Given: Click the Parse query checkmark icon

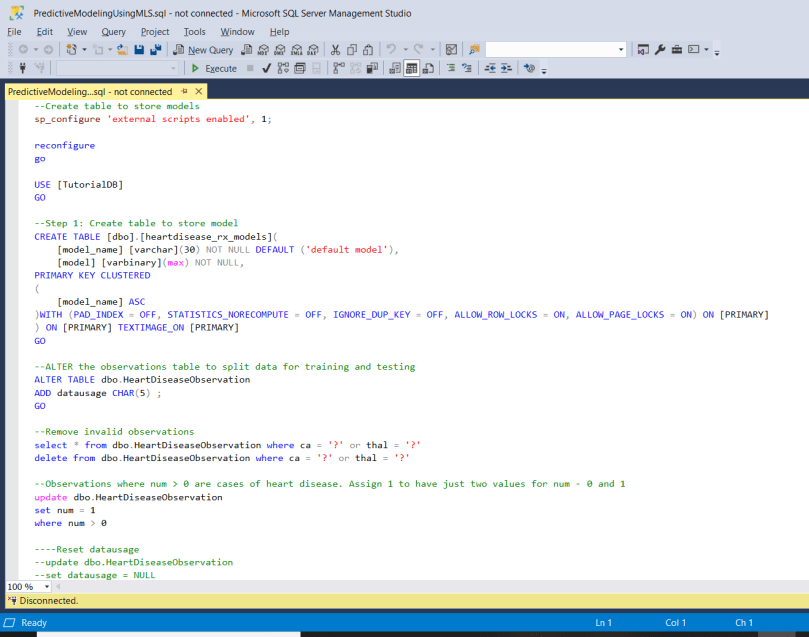Looking at the screenshot, I should click(x=264, y=68).
